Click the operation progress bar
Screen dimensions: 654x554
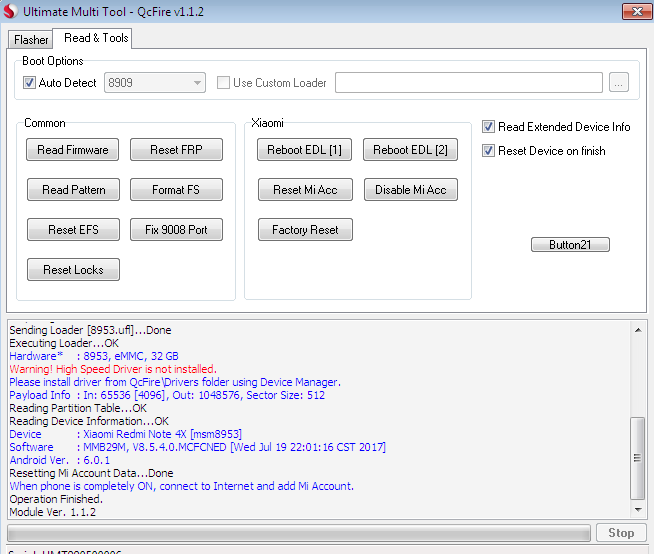[x=298, y=533]
